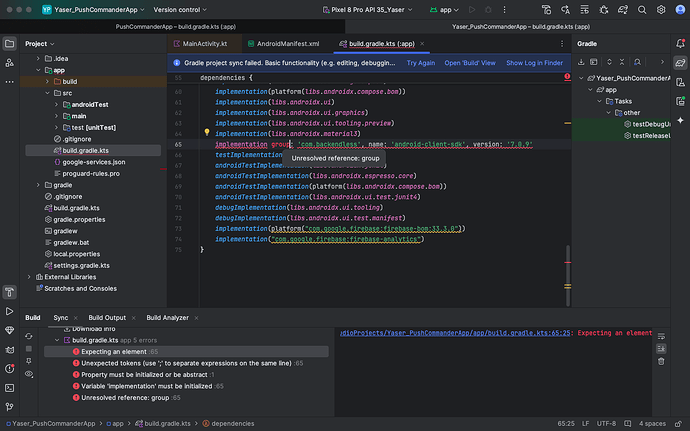Open the Logcat tool window icon
The height and width of the screenshot is (431, 690).
9,350
